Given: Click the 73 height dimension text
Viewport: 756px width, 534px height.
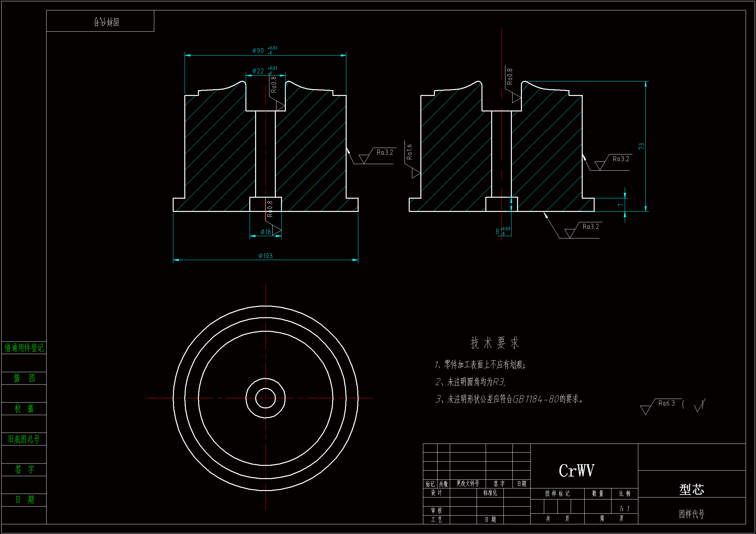Looking at the screenshot, I should pyautogui.click(x=642, y=146).
